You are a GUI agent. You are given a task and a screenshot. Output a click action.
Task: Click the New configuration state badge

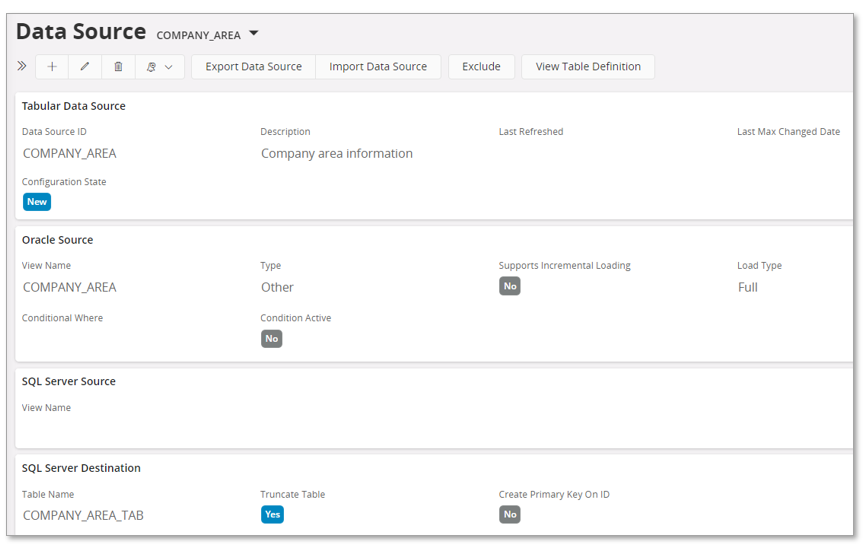point(37,202)
